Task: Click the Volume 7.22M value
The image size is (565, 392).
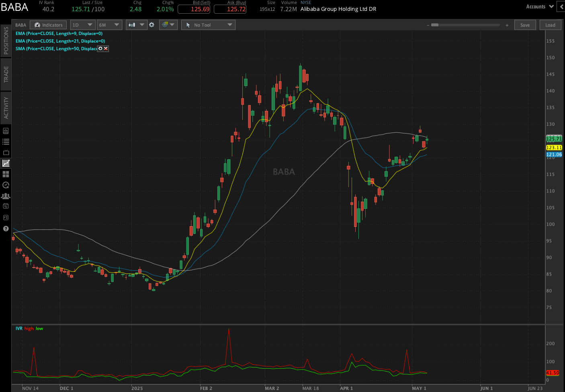Action: point(289,9)
